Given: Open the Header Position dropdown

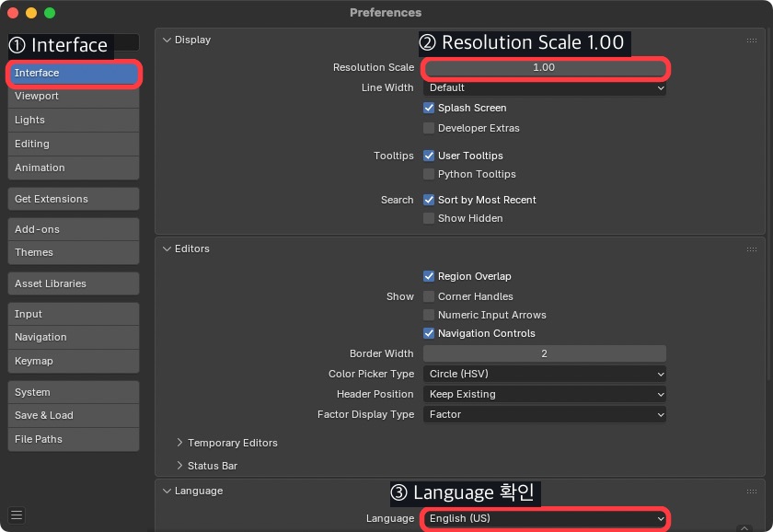Looking at the screenshot, I should (544, 395).
